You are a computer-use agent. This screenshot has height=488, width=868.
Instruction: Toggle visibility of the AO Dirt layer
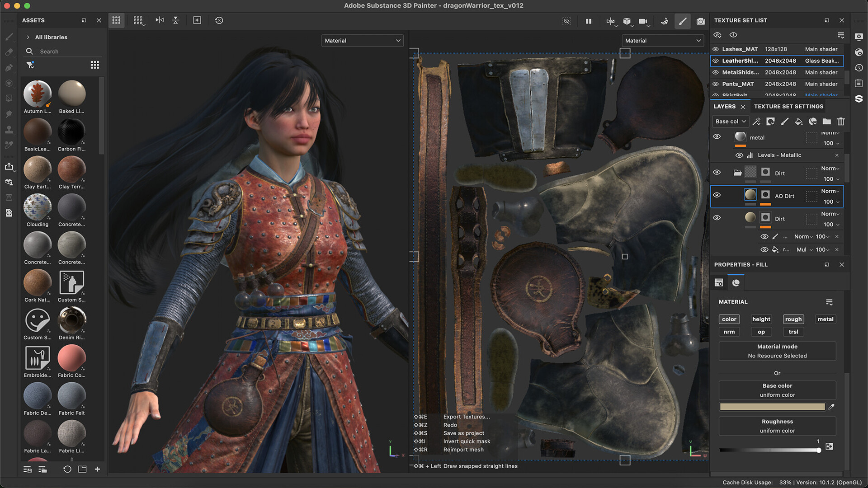tap(717, 196)
